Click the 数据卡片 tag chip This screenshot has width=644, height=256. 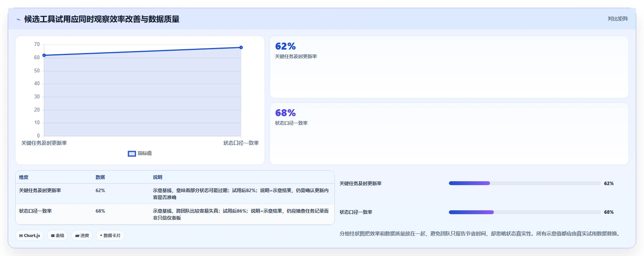pos(110,235)
